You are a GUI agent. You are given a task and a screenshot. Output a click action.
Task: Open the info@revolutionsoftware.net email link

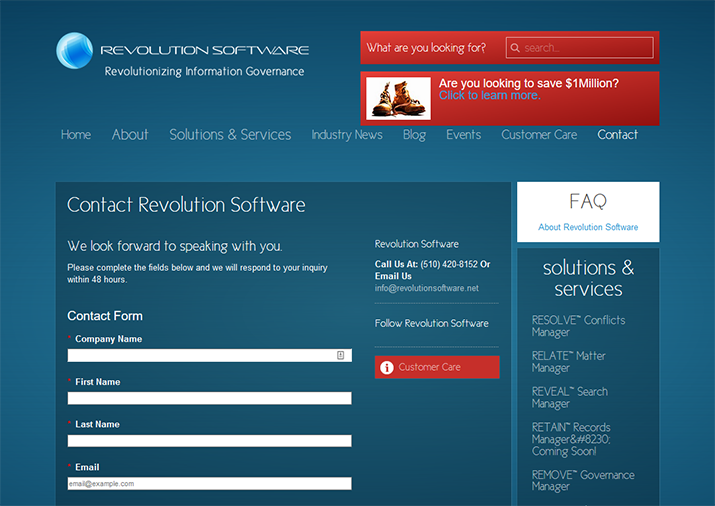[427, 288]
